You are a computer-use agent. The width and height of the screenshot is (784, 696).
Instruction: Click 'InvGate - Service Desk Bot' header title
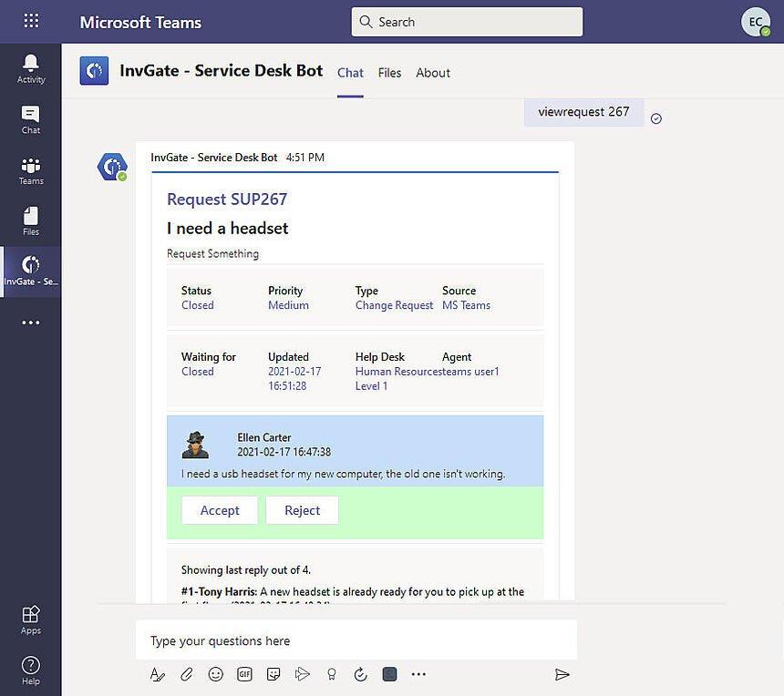[x=221, y=70]
